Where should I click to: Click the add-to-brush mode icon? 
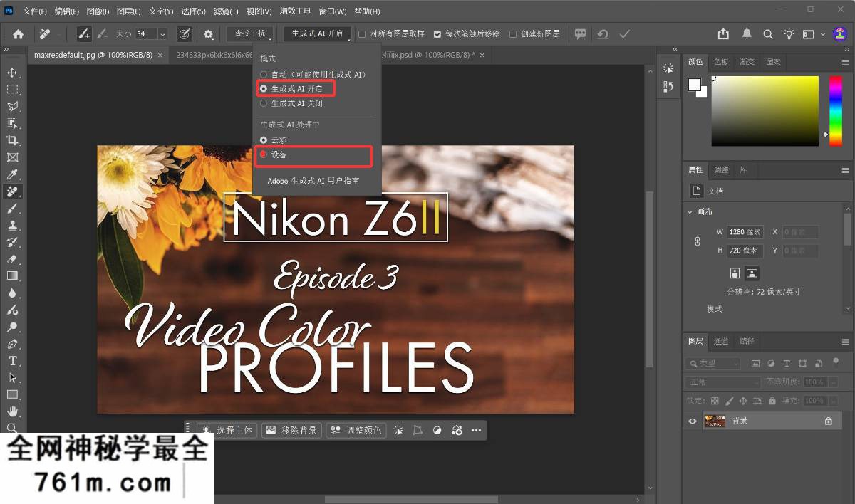[x=84, y=33]
